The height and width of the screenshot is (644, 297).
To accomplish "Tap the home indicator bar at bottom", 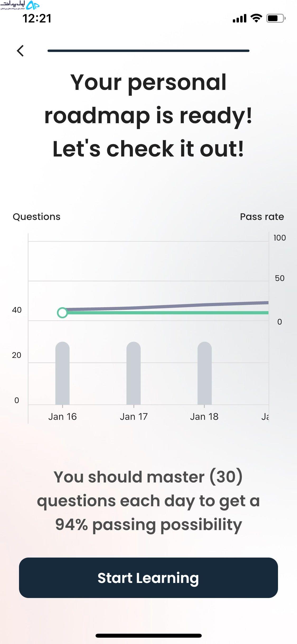I will click(x=149, y=636).
